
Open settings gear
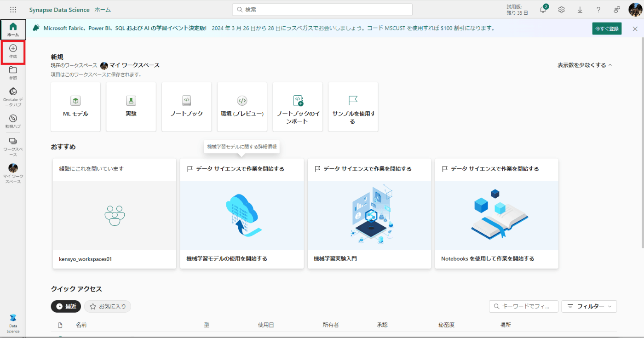point(561,10)
